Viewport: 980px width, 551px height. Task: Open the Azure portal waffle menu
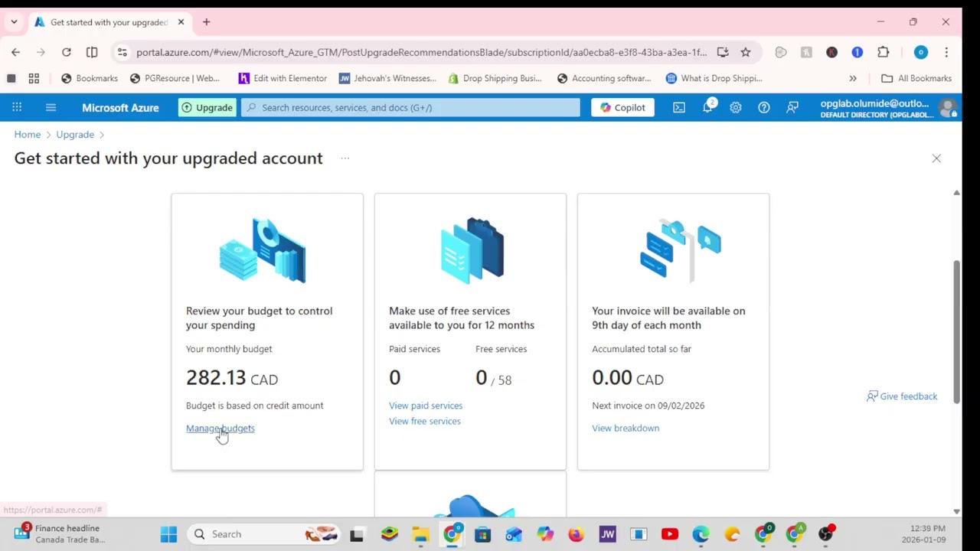point(17,107)
